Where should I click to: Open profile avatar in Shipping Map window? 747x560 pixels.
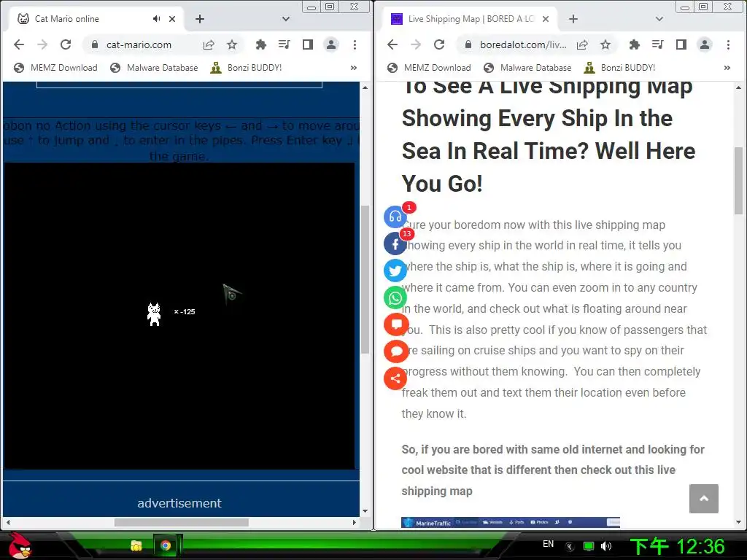(705, 44)
